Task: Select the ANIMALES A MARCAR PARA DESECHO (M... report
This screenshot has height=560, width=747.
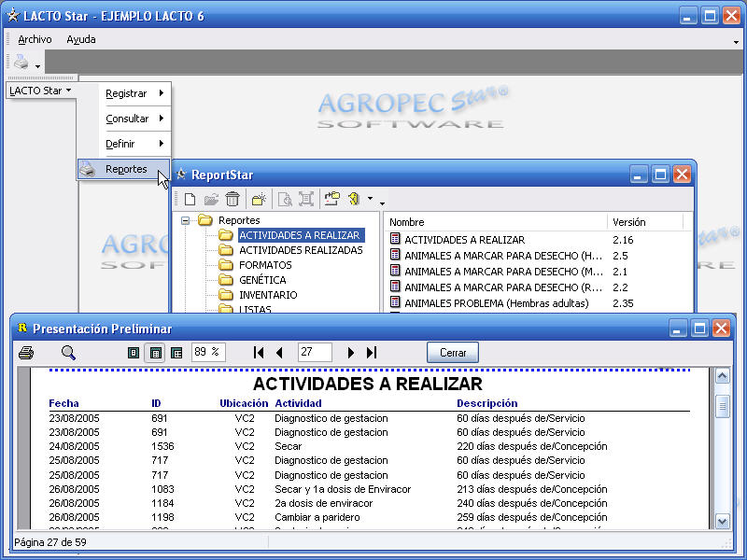Action: pyautogui.click(x=503, y=272)
